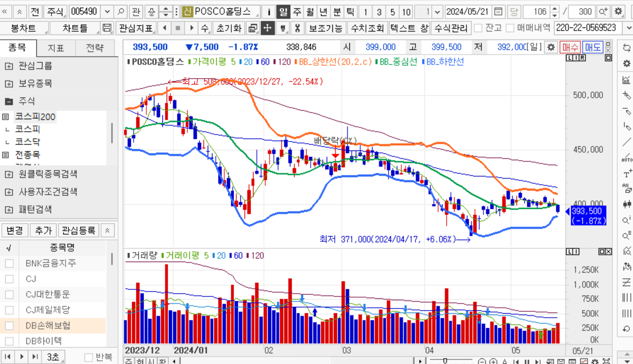633x364 pixels.
Task: Toggle the 매매내역 checkbox
Action: [509, 28]
